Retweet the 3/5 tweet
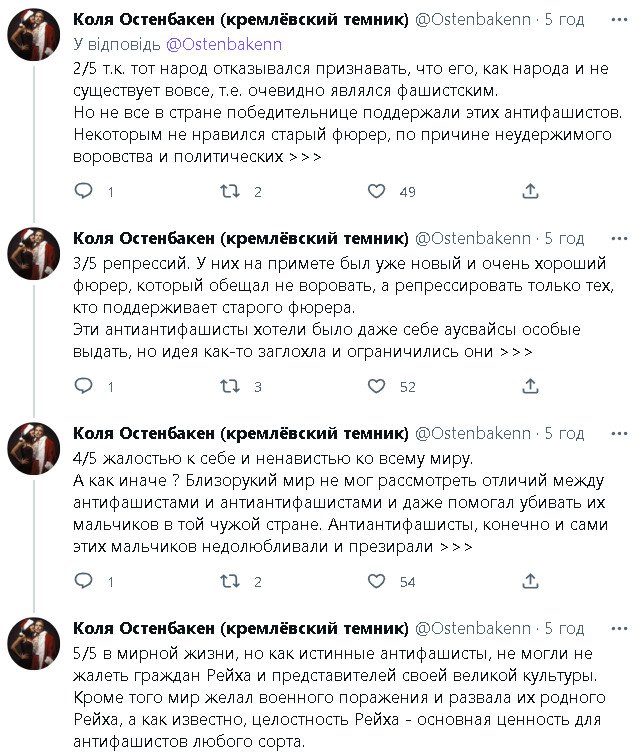The height and width of the screenshot is (754, 642). [x=228, y=386]
